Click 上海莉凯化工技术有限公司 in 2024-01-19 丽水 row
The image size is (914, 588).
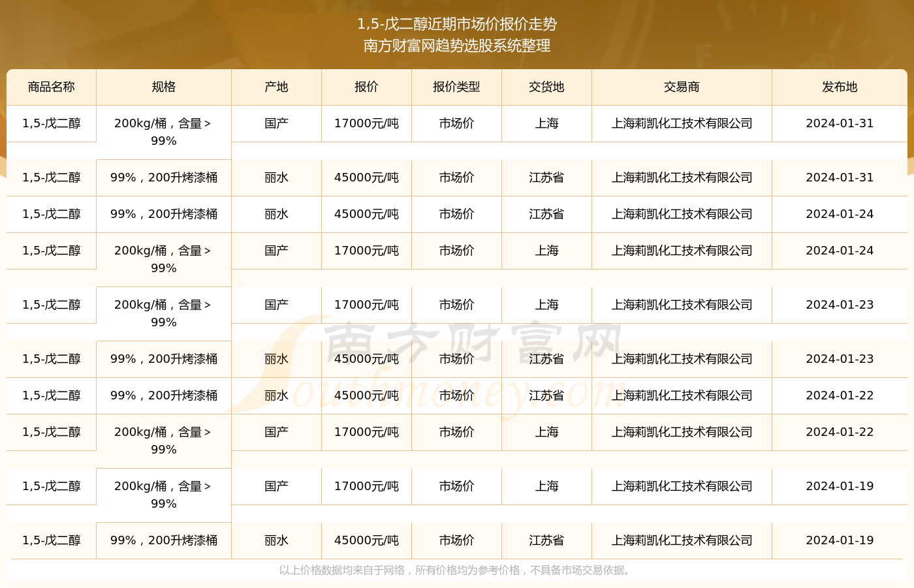682,540
